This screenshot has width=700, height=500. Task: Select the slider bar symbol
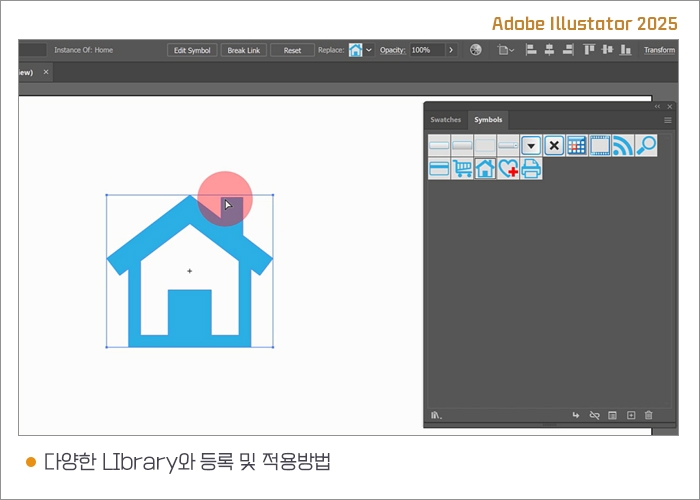(508, 146)
